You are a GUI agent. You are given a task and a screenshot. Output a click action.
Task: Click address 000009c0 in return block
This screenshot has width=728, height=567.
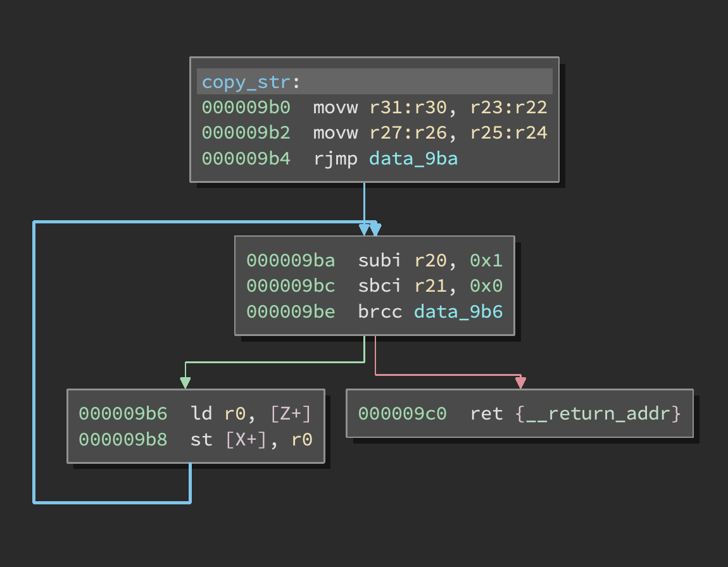tap(402, 414)
